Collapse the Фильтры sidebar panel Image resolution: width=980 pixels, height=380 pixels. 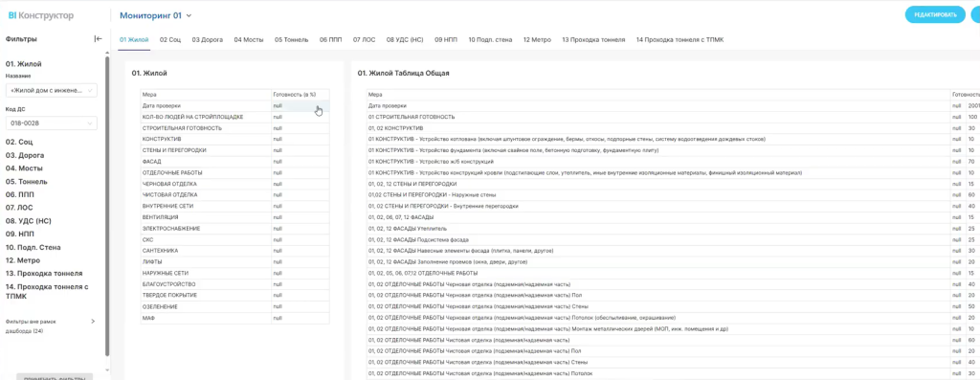pyautogui.click(x=98, y=38)
